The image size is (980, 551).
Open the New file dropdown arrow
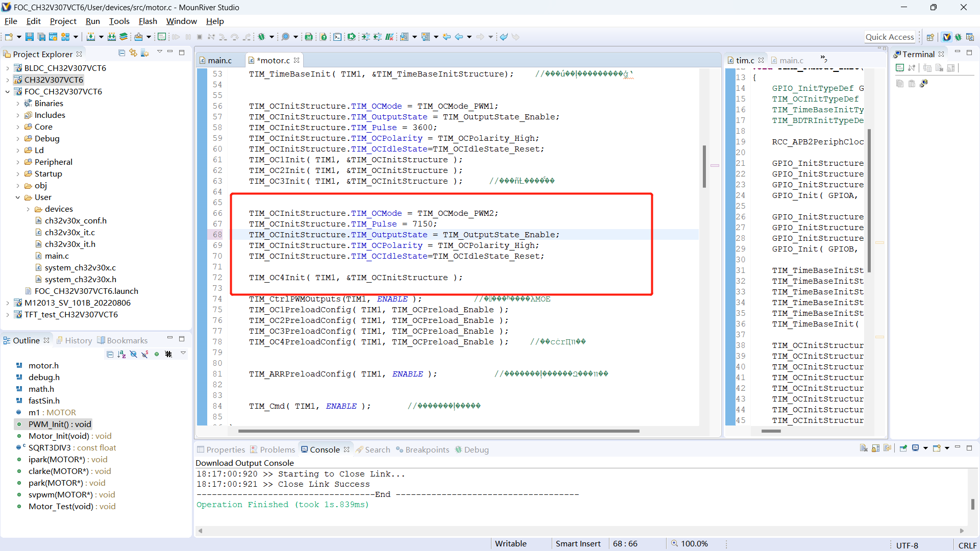[x=19, y=37]
